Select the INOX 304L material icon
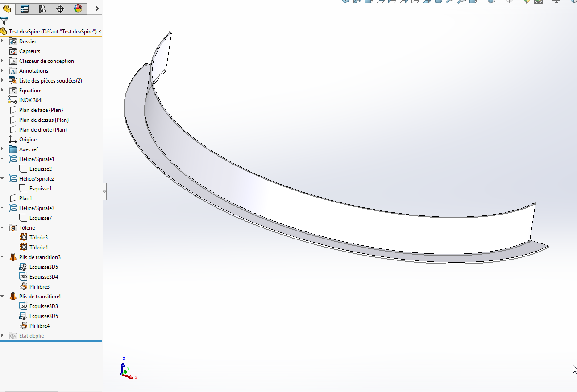Viewport: 577px width, 392px height. click(x=13, y=100)
